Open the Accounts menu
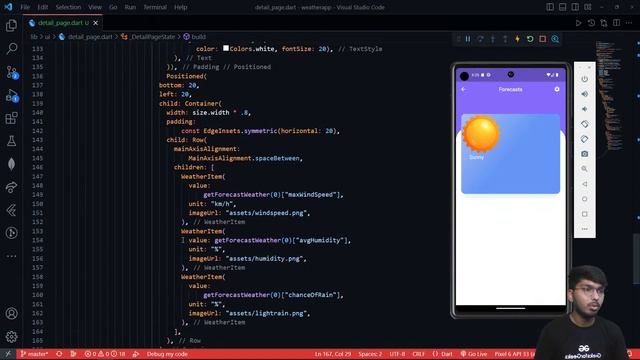 tap(11, 313)
